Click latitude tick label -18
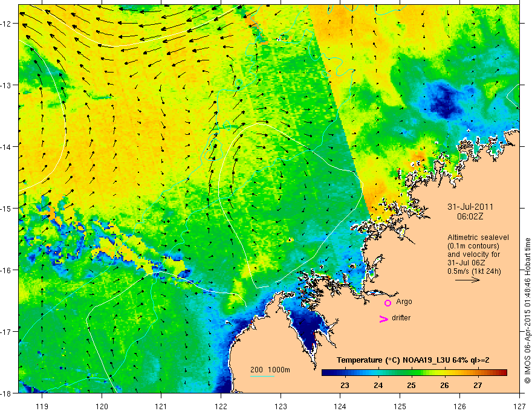Screen dimensions: 532x411 coord(6,393)
